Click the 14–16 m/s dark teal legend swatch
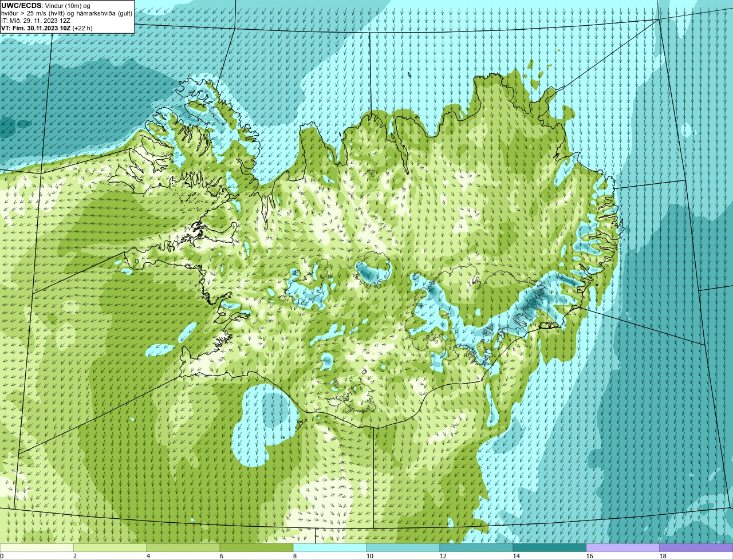Viewport: 733px width, 560px height. coord(550,547)
